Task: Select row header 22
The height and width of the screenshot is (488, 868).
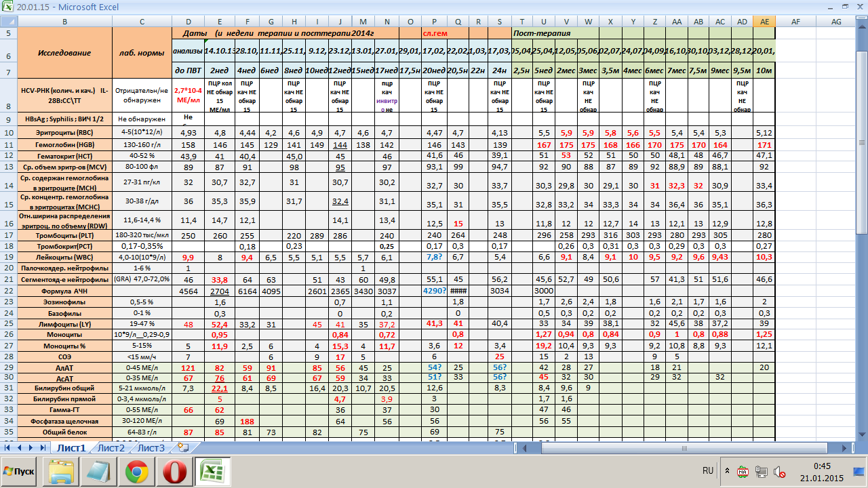Action: pyautogui.click(x=8, y=290)
